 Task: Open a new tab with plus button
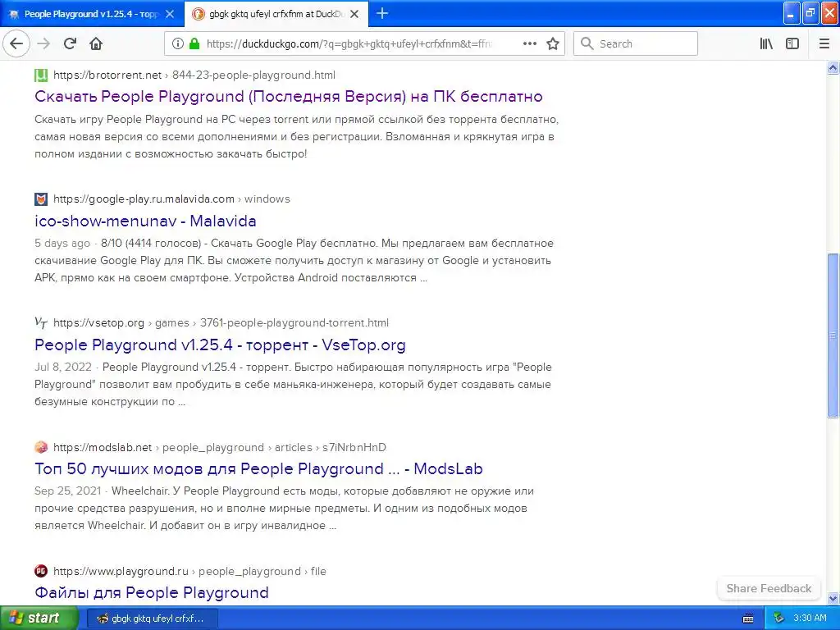[382, 13]
